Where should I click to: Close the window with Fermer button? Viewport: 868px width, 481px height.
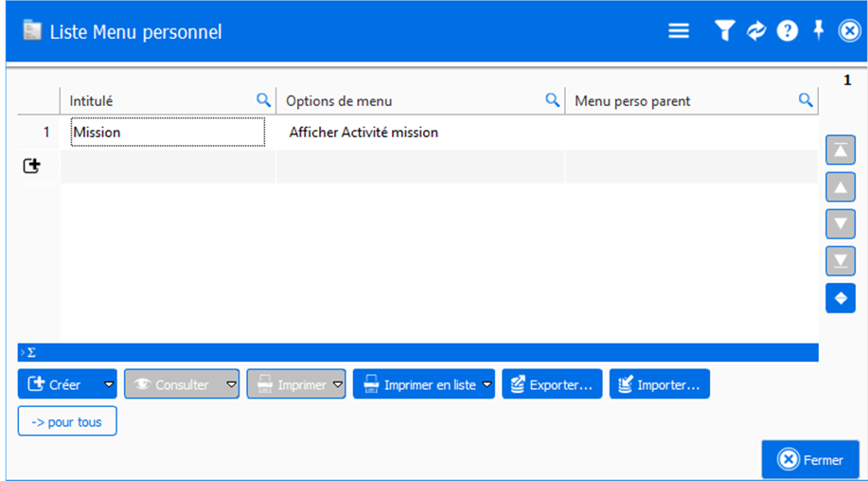(x=810, y=460)
